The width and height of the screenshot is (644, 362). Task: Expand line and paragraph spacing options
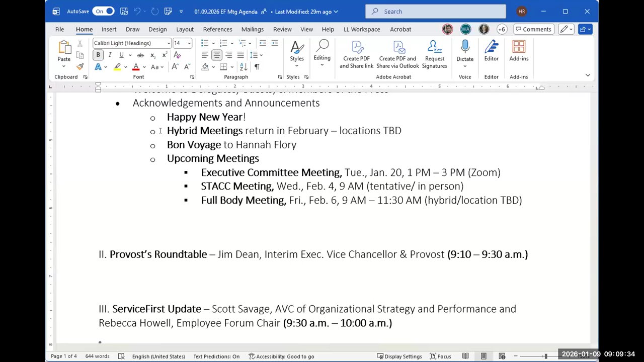pos(256,55)
